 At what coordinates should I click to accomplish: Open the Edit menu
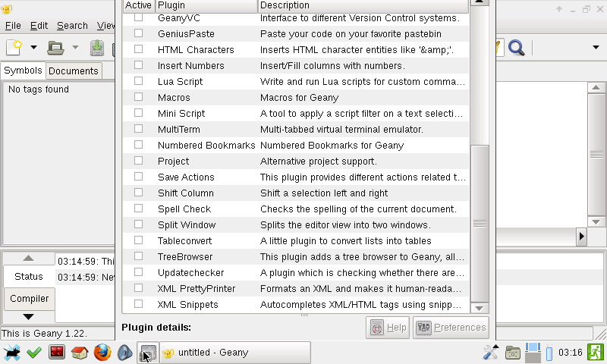pyautogui.click(x=39, y=25)
